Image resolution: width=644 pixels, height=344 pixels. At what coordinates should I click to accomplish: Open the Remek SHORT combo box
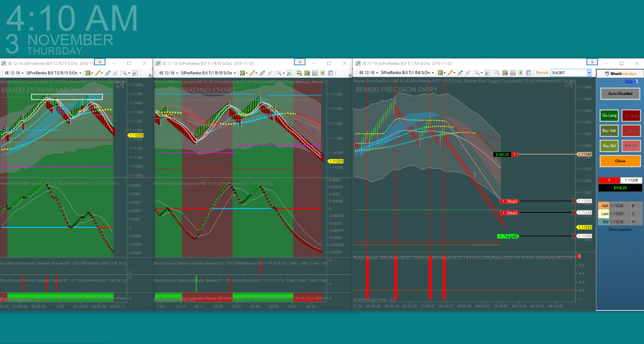(571, 73)
